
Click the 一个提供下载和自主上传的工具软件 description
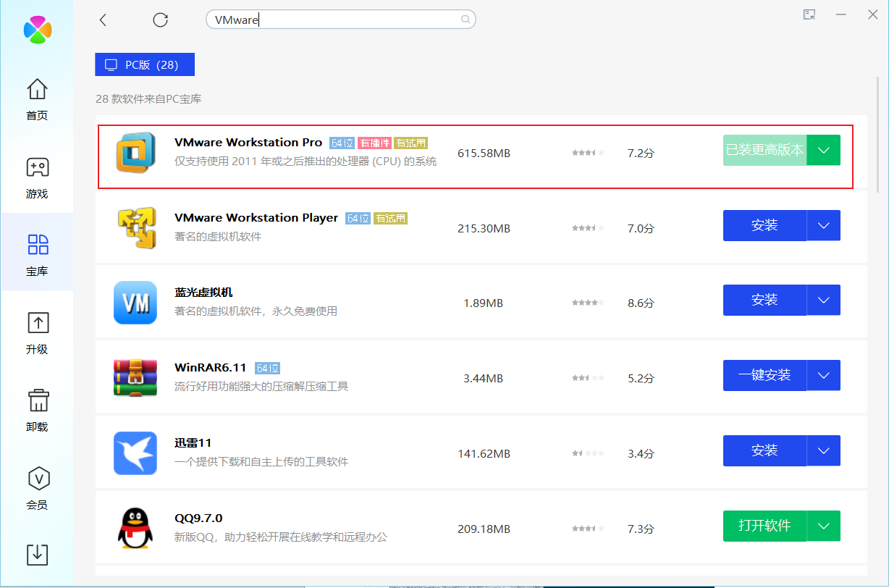point(261,461)
